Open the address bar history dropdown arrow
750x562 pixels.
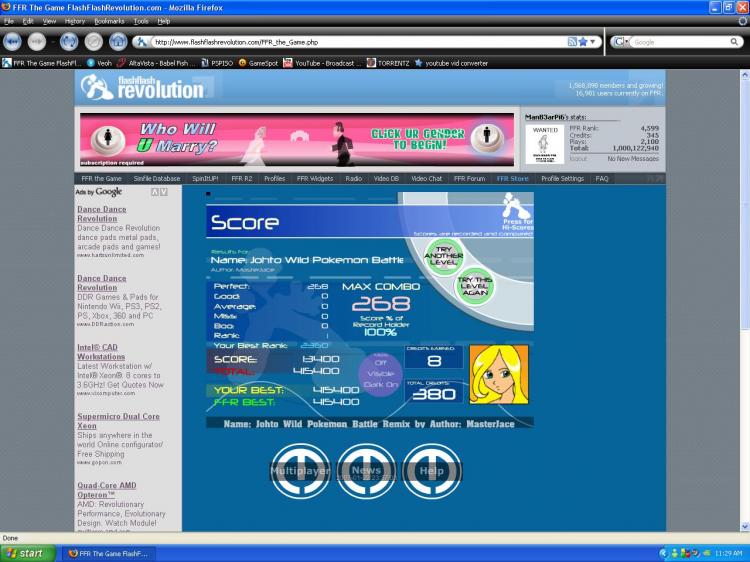[593, 42]
